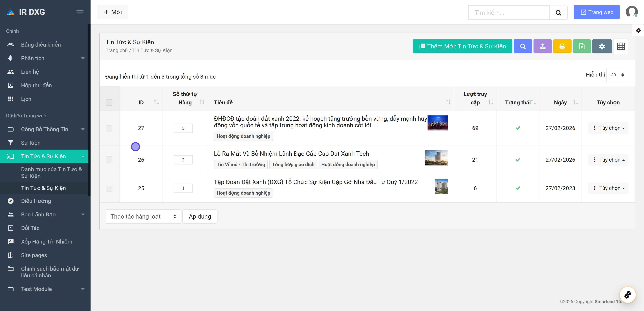Viewport: 644px width, 311px height.
Task: Export to Excel with the green button
Action: pos(582,46)
